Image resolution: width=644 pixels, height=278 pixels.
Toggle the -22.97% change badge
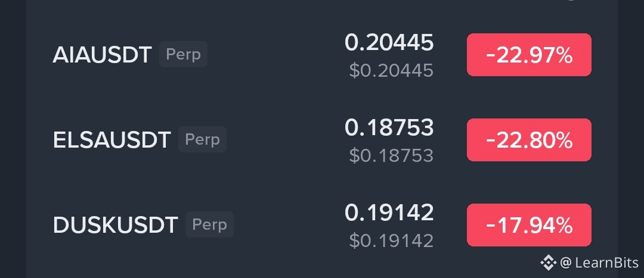(x=529, y=55)
